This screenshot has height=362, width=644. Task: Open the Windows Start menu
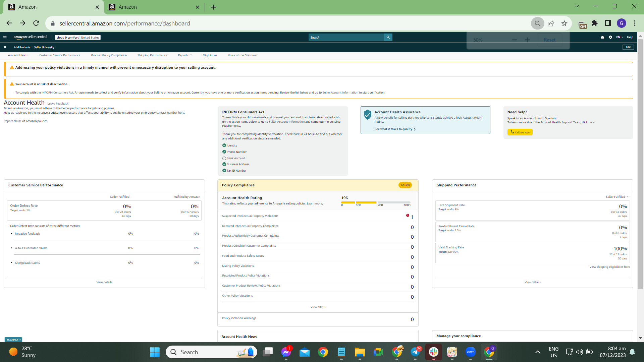(155, 352)
